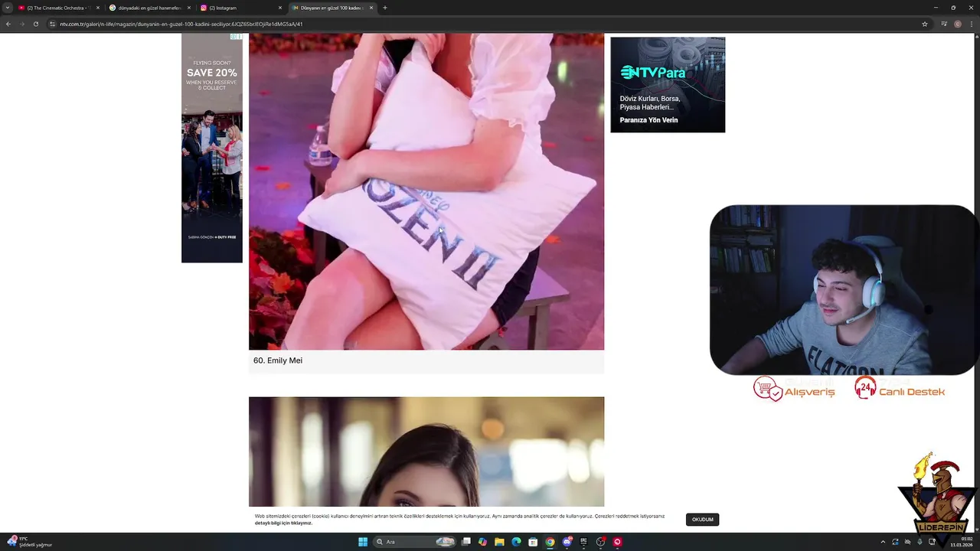Go forward to the next page
This screenshot has width=980, height=551.
coord(21,24)
